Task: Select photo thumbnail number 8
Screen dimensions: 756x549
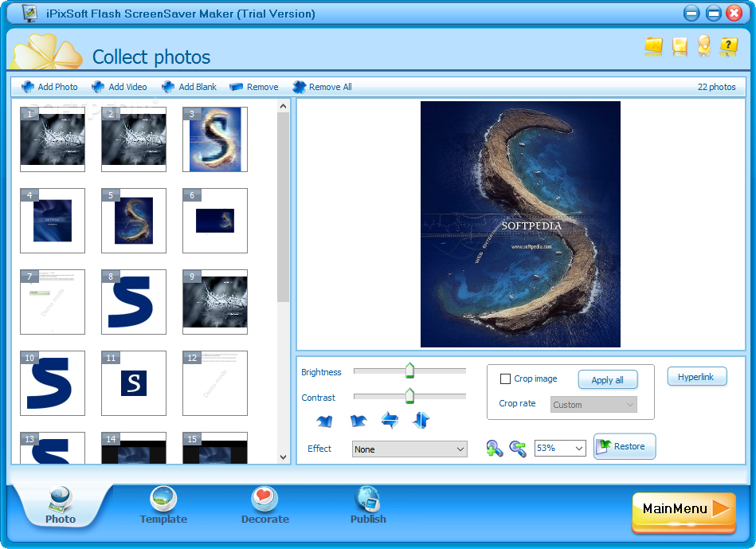Action: [134, 302]
